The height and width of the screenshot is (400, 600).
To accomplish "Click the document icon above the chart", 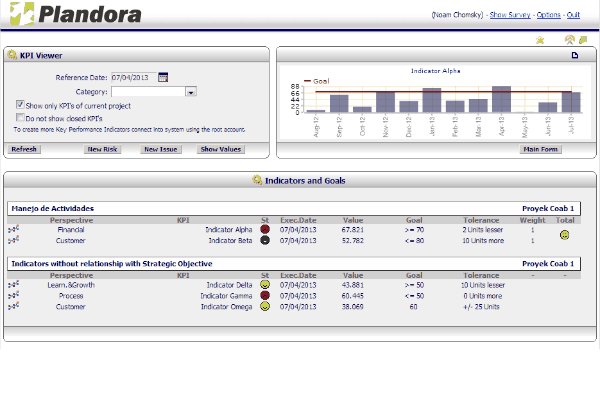I will pos(575,55).
